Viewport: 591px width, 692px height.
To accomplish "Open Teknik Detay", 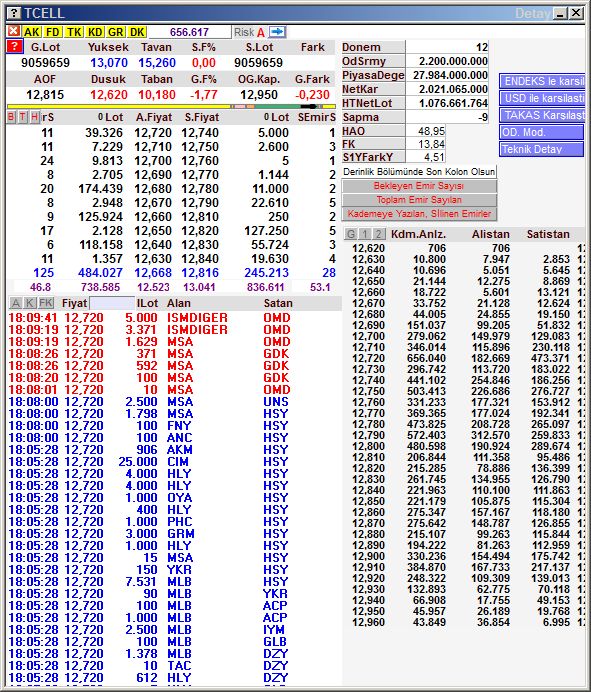I will [542, 149].
